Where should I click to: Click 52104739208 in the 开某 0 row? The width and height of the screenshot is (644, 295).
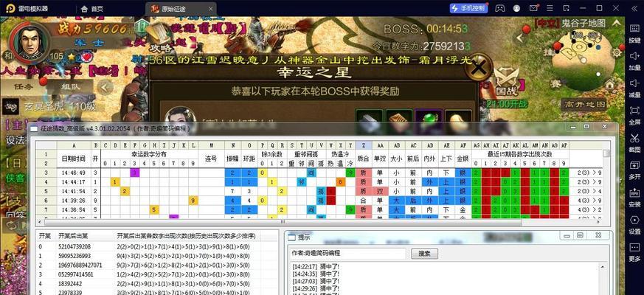tap(74, 246)
